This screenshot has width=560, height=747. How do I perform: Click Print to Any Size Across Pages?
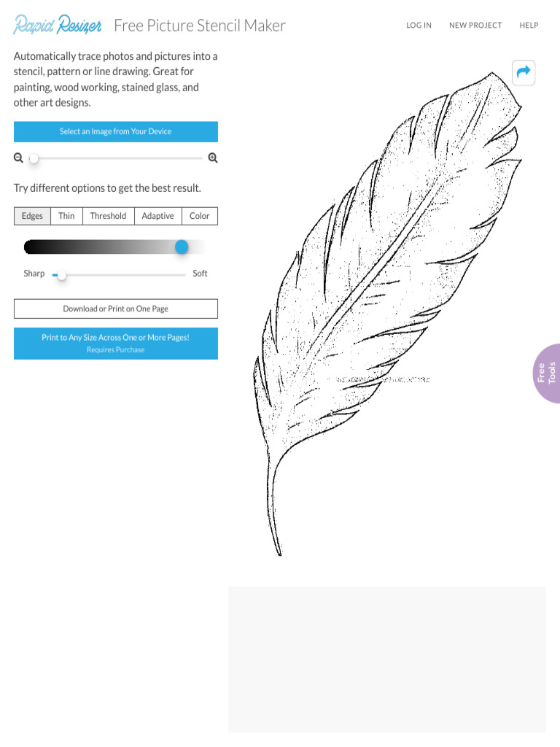pyautogui.click(x=116, y=344)
